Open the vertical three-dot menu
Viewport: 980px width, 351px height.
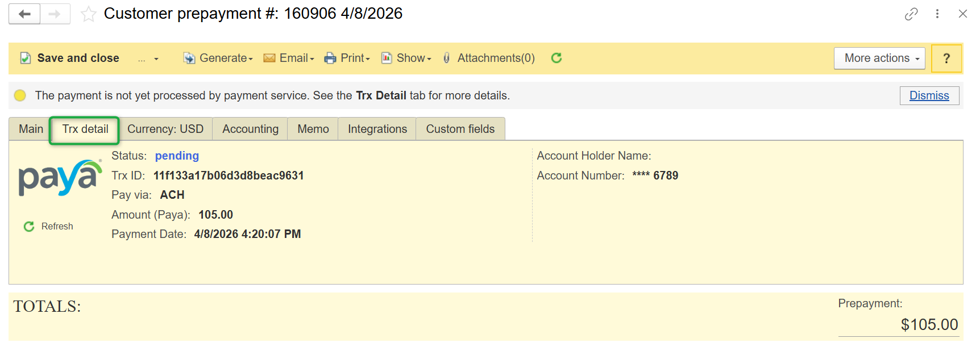pos(937,14)
